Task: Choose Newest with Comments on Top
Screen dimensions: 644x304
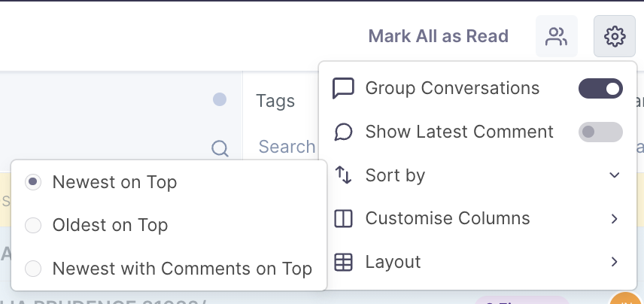Action: coord(33,269)
